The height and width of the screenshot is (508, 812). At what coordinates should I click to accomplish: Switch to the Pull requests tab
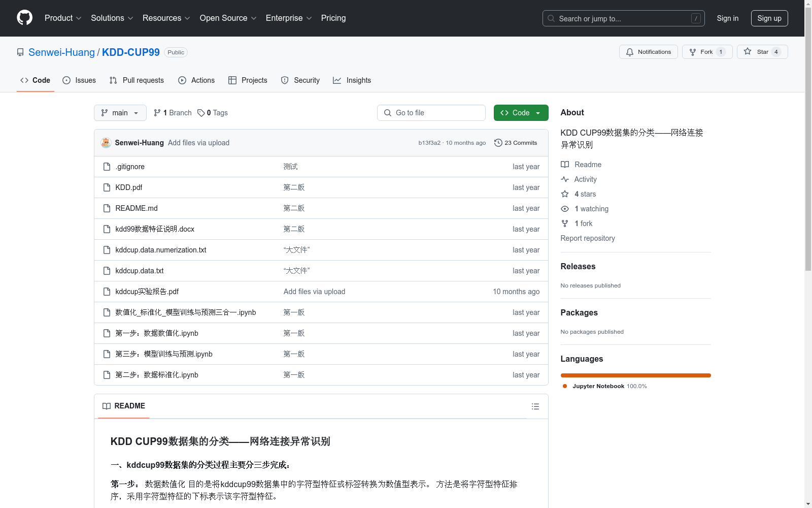pyautogui.click(x=137, y=80)
